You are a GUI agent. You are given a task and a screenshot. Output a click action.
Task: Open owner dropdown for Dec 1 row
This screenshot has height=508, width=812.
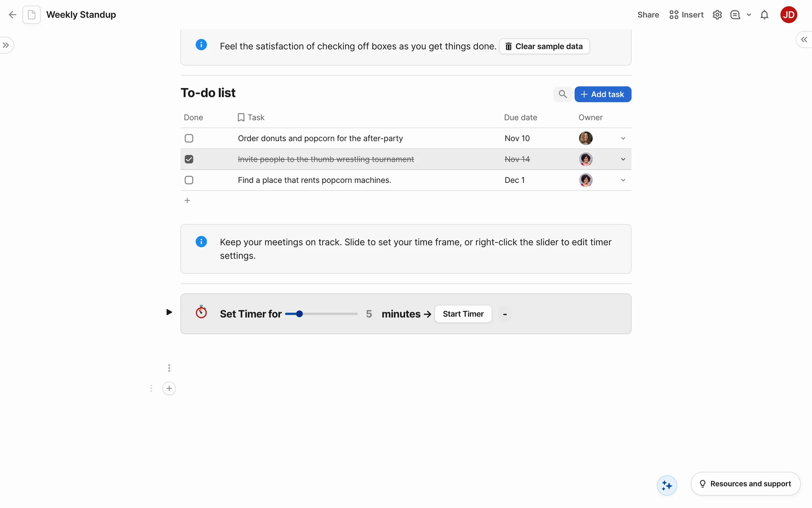tap(623, 180)
